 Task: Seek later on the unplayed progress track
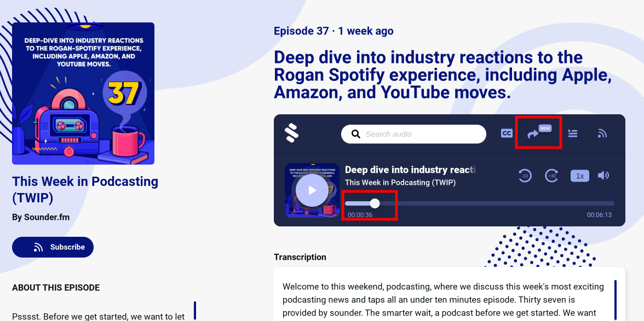click(497, 203)
